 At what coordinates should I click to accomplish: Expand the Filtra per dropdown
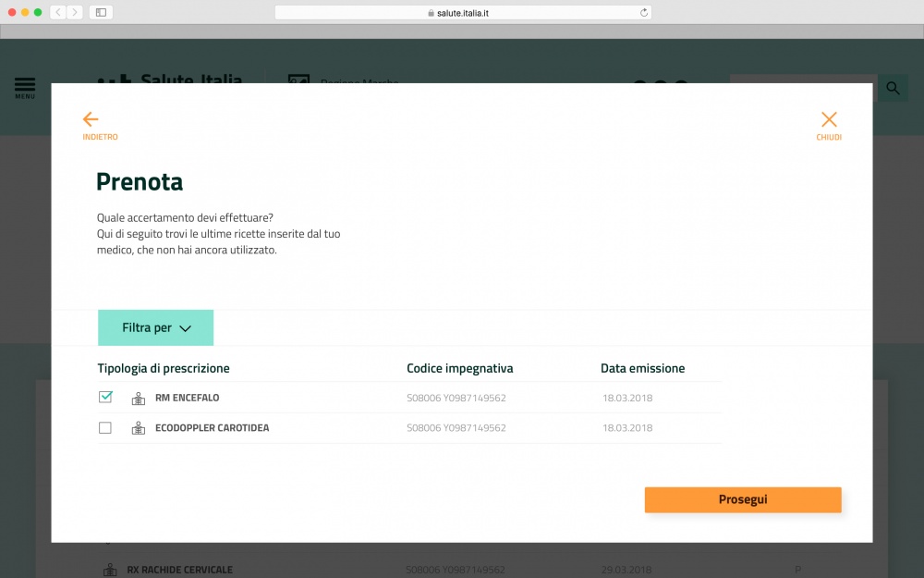[148, 328]
